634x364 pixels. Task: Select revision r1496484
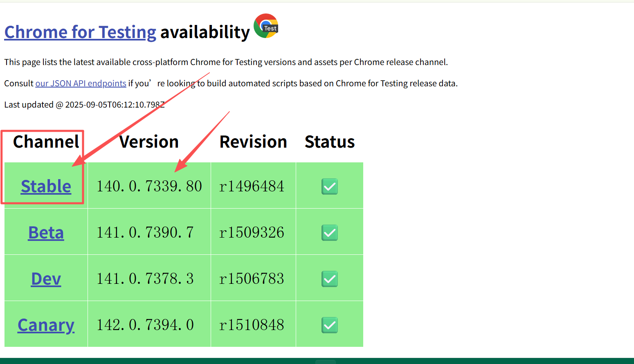252,186
